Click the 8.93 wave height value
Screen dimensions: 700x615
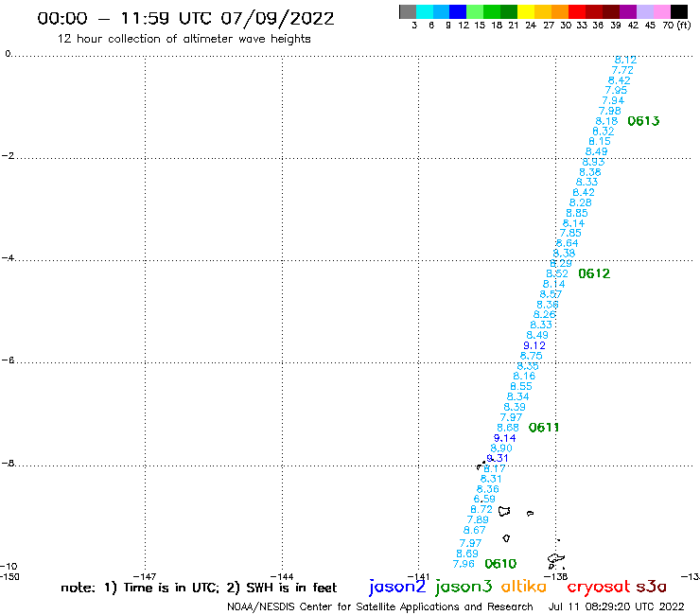coord(593,162)
